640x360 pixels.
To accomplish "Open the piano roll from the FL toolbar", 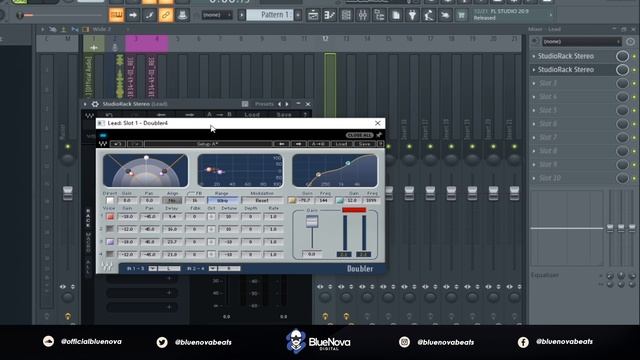I will tap(329, 15).
